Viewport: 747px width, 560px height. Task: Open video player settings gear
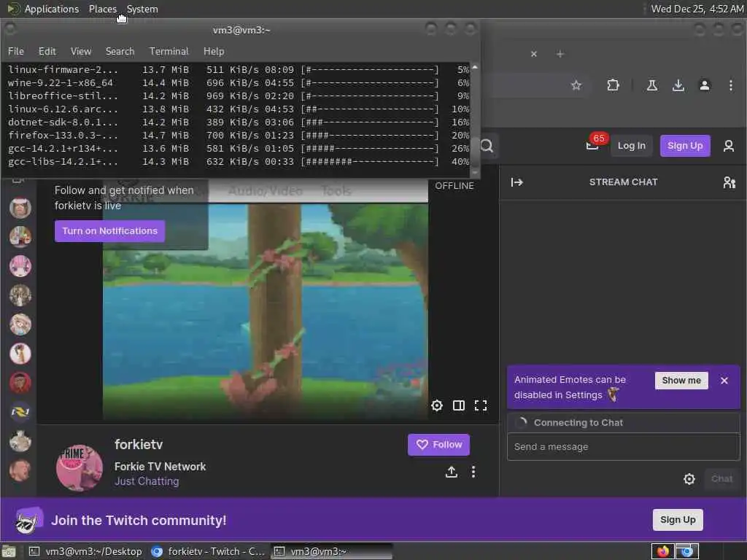tap(436, 405)
